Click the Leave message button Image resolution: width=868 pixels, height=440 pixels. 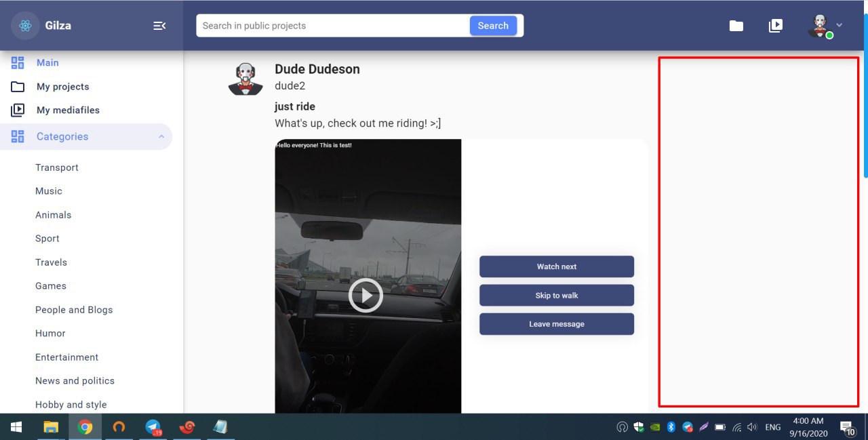(x=557, y=324)
